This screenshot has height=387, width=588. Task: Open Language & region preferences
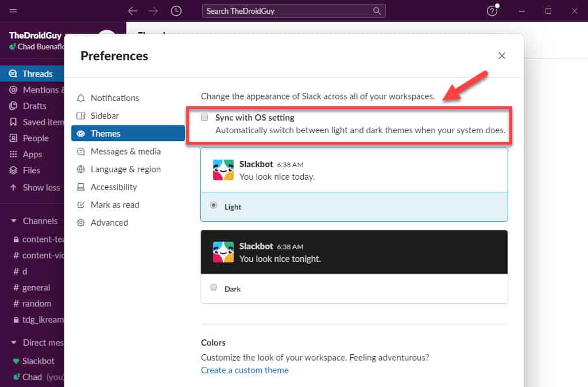point(128,169)
